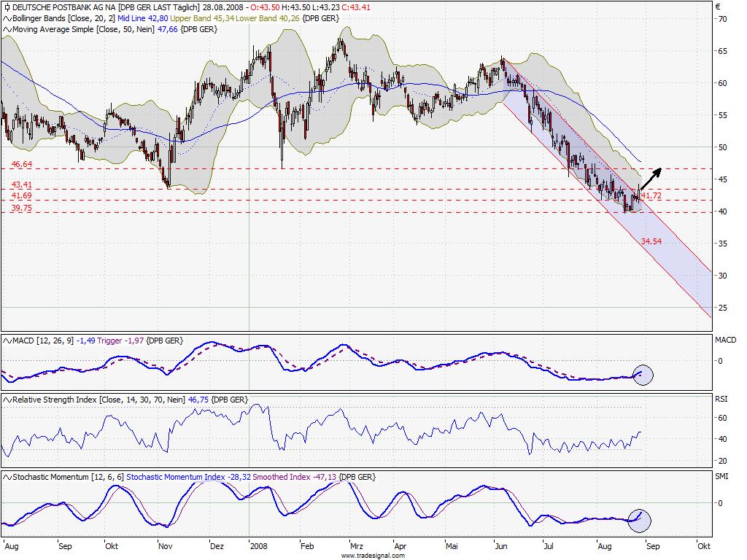Click the candlestick icon beside DEUTSCHE POSTBANK title

pyautogui.click(x=7, y=7)
